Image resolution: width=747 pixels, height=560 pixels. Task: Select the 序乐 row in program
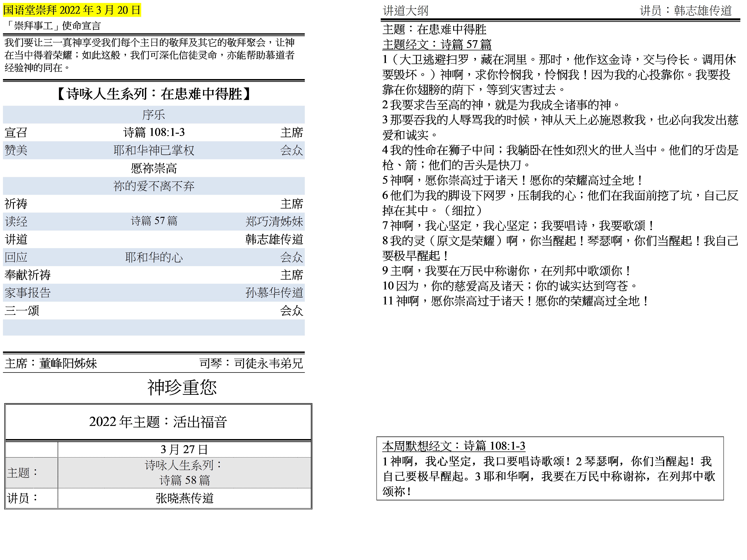pos(154,115)
